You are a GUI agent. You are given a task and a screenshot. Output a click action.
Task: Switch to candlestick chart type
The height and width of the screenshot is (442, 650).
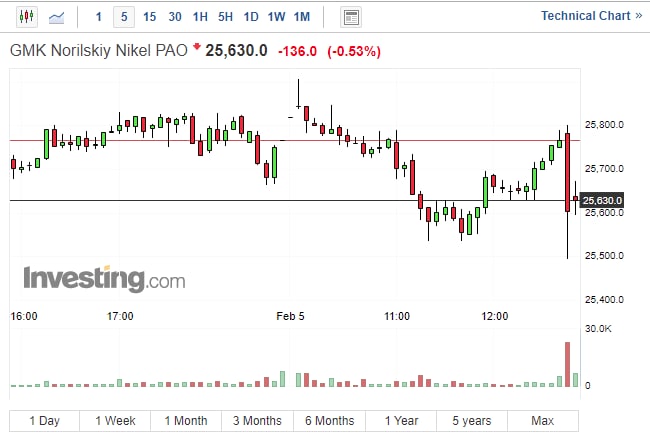point(27,17)
